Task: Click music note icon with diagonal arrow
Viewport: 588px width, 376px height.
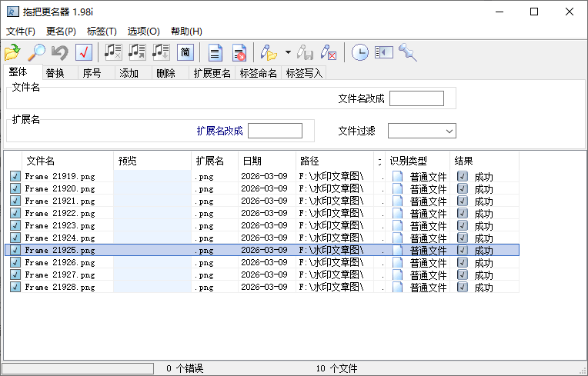Action: (x=137, y=52)
